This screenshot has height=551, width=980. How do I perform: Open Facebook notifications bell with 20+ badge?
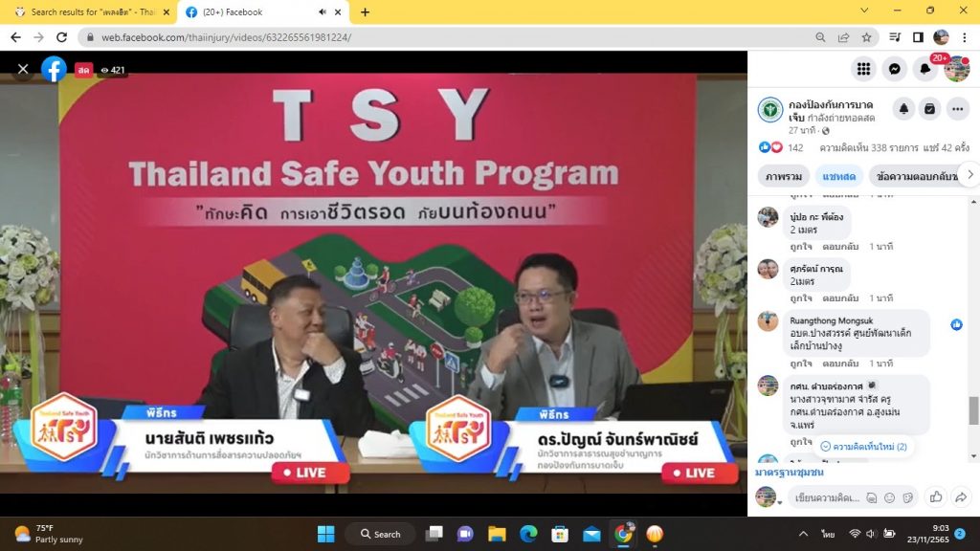tap(925, 69)
